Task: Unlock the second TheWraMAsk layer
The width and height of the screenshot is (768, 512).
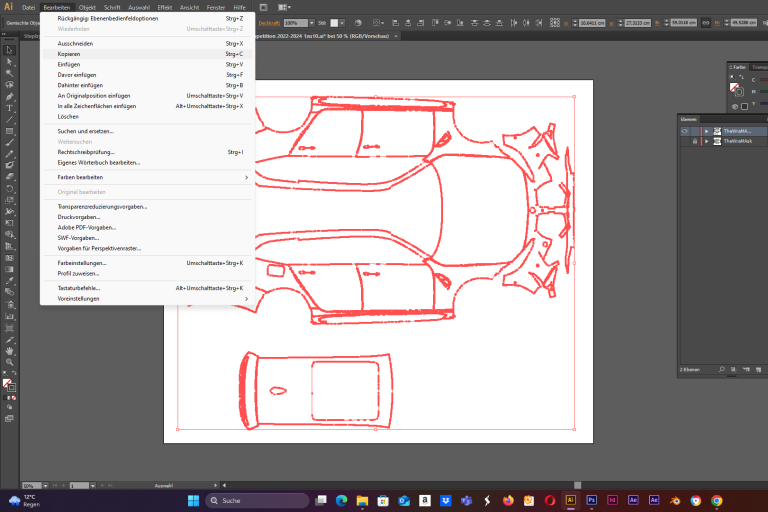Action: 695,141
